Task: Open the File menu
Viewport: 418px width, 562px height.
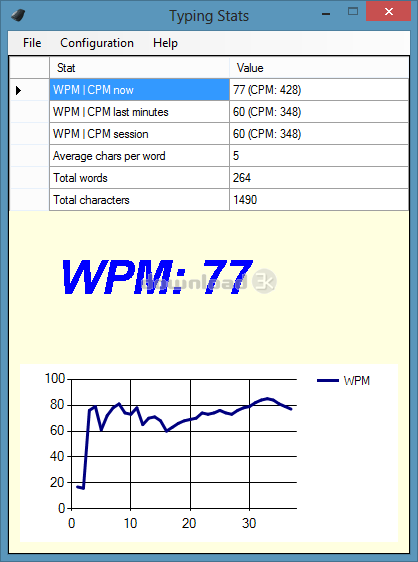Action: [32, 43]
